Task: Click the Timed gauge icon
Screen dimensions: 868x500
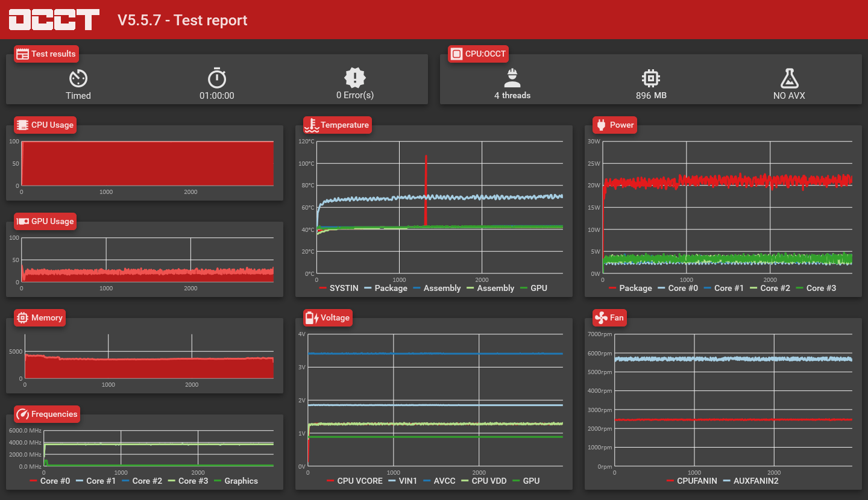Action: 78,78
